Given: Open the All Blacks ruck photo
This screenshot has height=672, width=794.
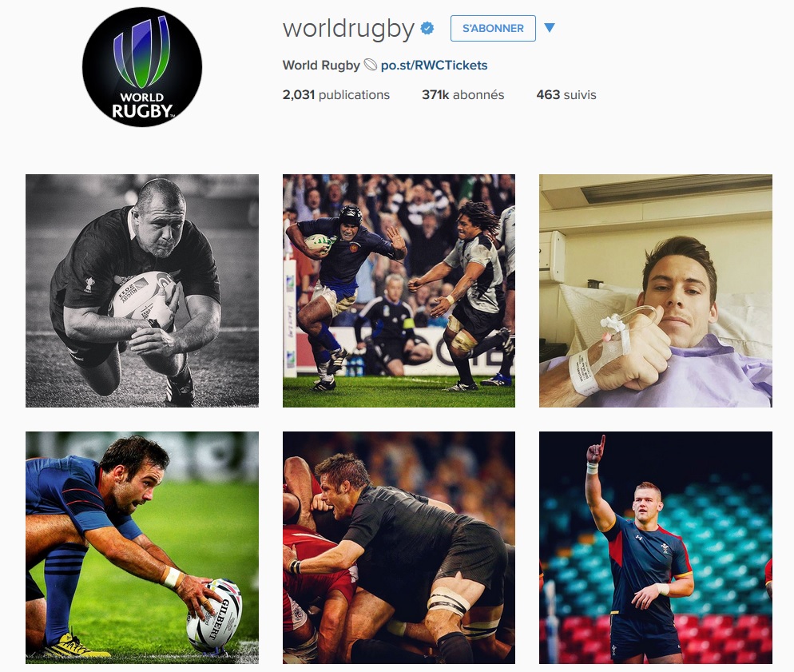Looking at the screenshot, I should (x=399, y=547).
